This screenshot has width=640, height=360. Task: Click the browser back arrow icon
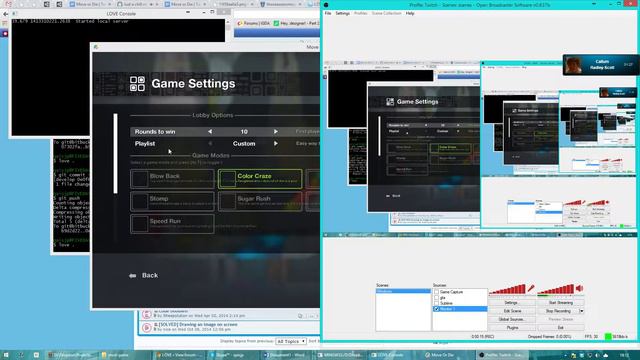click(5, 14)
